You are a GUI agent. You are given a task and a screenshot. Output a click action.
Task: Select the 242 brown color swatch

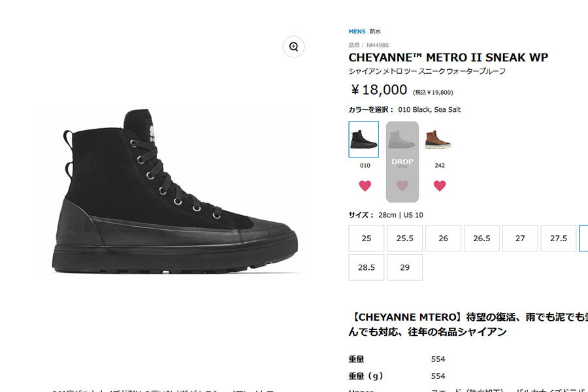point(438,140)
